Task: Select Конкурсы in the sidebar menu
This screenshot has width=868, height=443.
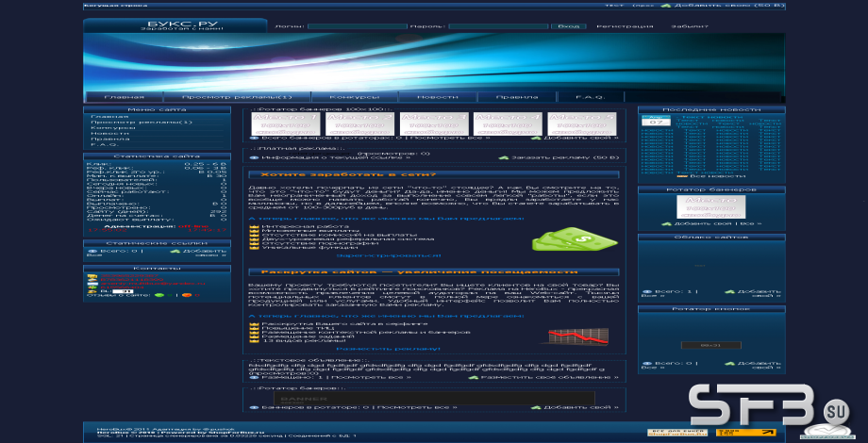Action: click(x=113, y=128)
